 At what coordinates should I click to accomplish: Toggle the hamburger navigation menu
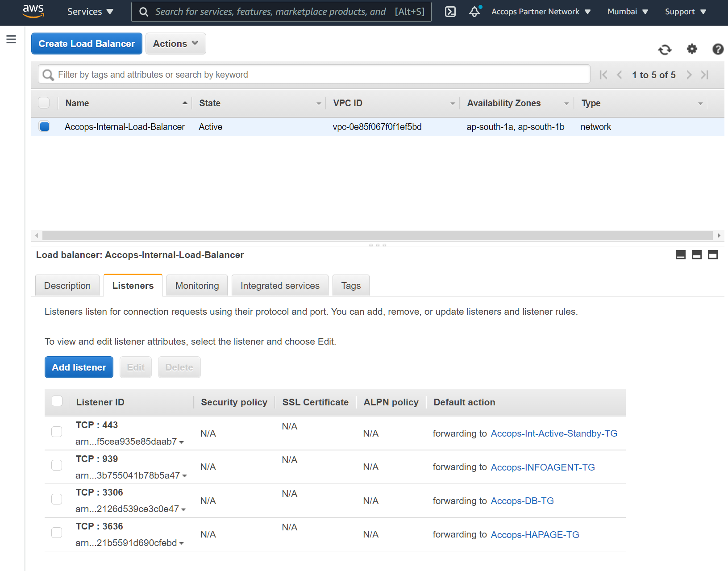tap(11, 39)
